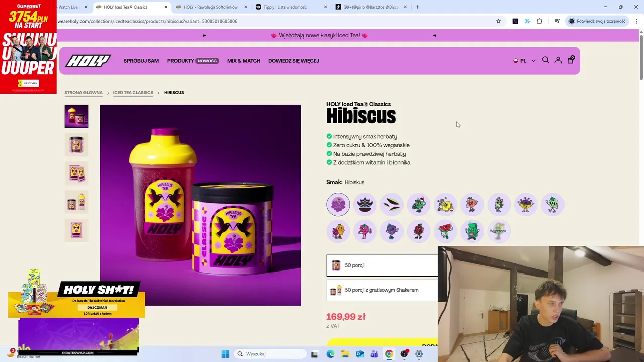Open the Chrome extensions puzzle icon
The height and width of the screenshot is (362, 644).
[539, 21]
